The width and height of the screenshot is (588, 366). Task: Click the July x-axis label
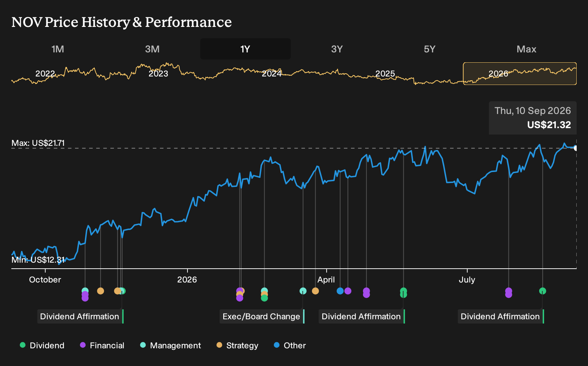pos(467,280)
